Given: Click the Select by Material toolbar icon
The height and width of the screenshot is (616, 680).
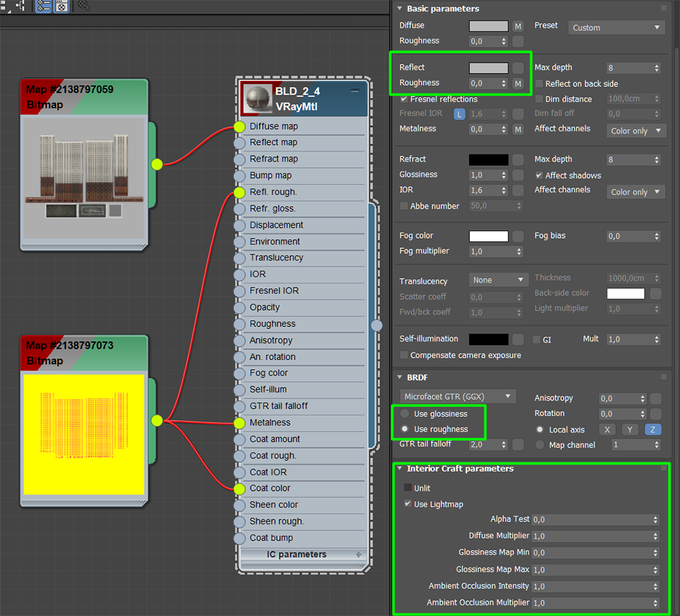Looking at the screenshot, I should pyautogui.click(x=83, y=5).
